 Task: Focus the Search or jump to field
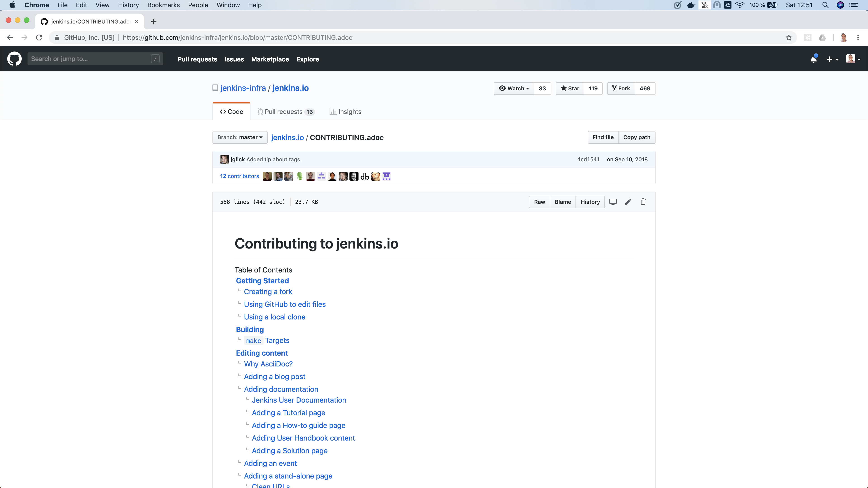(x=95, y=59)
